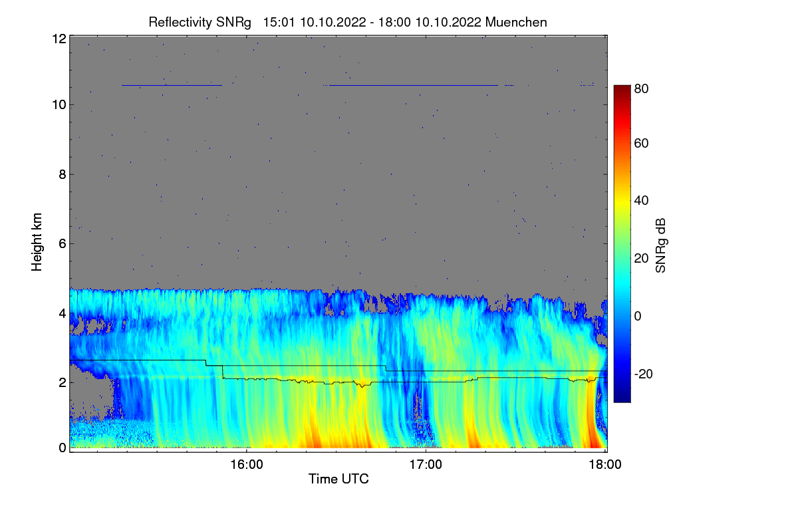Click the colorbar value -20
The height and width of the screenshot is (532, 798).
click(643, 373)
